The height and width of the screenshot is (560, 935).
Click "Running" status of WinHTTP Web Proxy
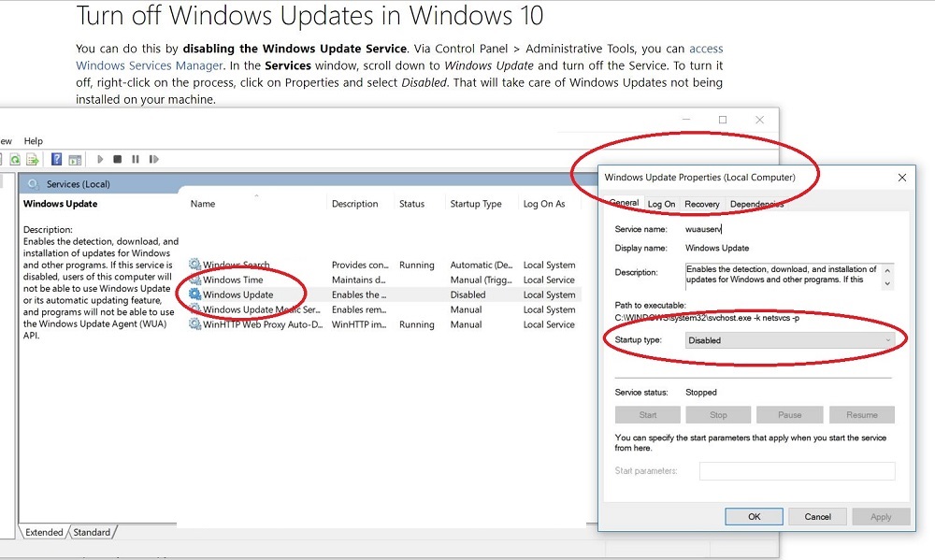(417, 324)
